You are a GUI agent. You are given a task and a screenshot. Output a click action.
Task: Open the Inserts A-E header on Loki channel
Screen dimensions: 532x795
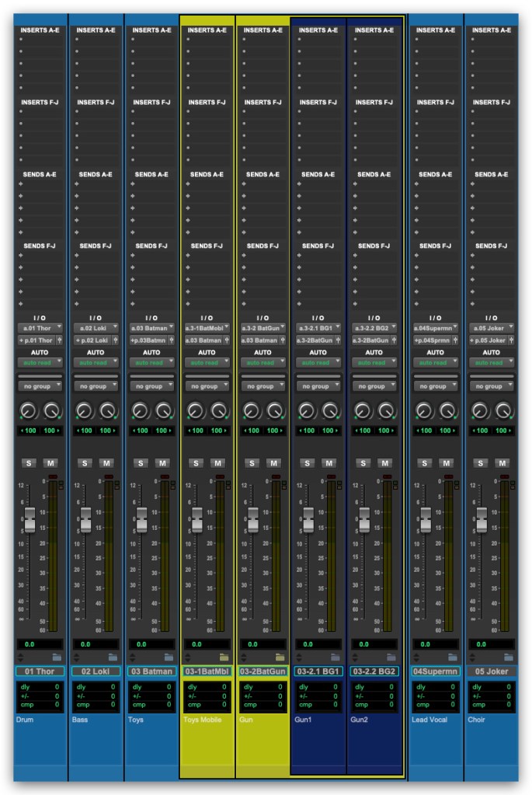(x=96, y=30)
